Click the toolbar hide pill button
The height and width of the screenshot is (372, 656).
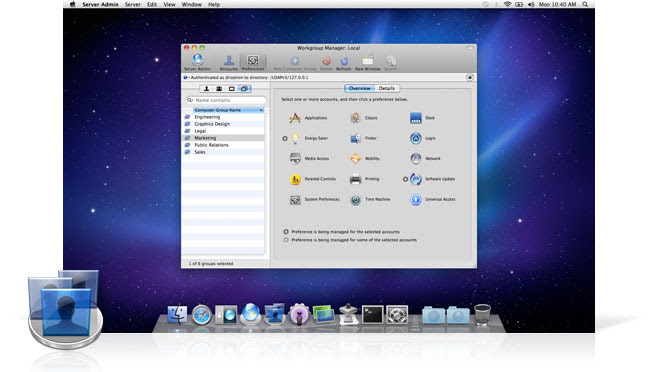pos(470,48)
